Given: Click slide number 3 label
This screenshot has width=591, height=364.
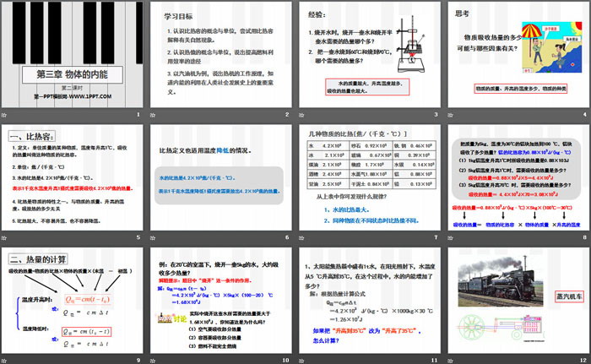Looking at the screenshot, I should [x=436, y=114].
